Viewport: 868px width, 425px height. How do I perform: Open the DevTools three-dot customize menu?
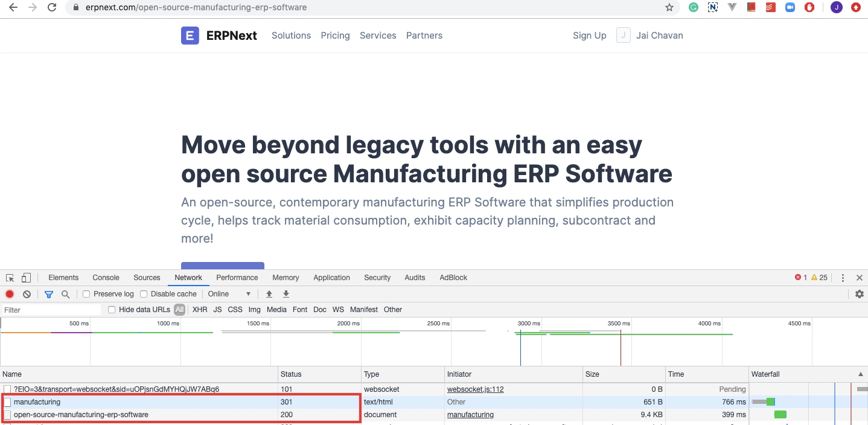(843, 278)
